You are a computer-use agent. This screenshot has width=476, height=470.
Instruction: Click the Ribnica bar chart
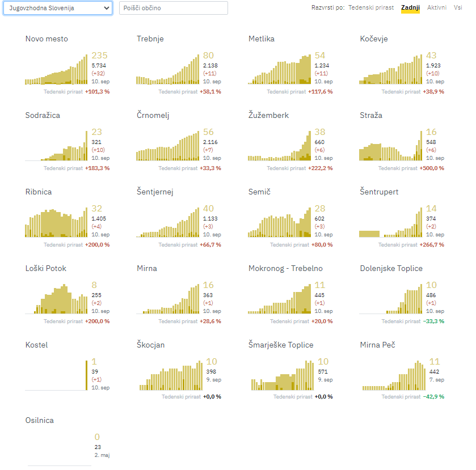[56, 222]
